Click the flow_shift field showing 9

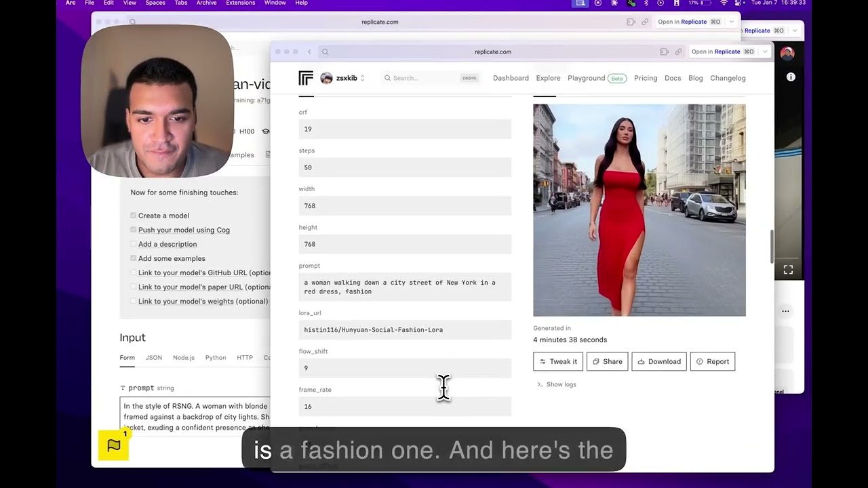coord(405,368)
